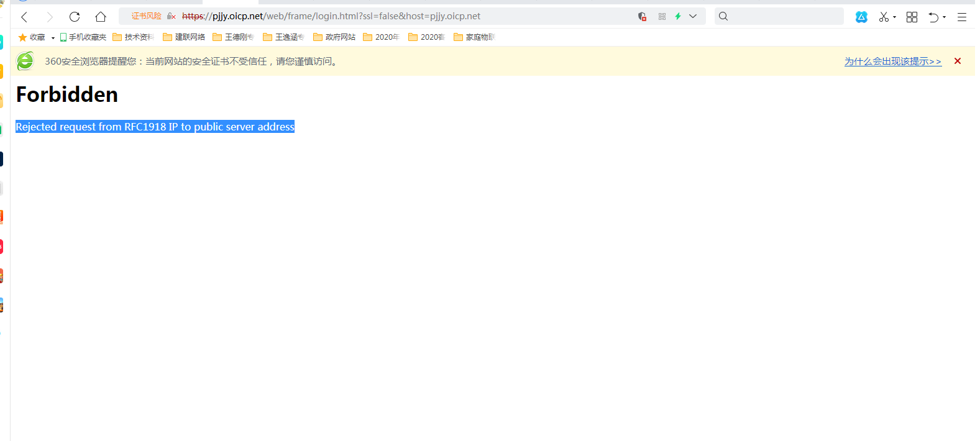The image size is (980, 441).
Task: Expand the screenshot tool dropdown arrow
Action: point(895,17)
